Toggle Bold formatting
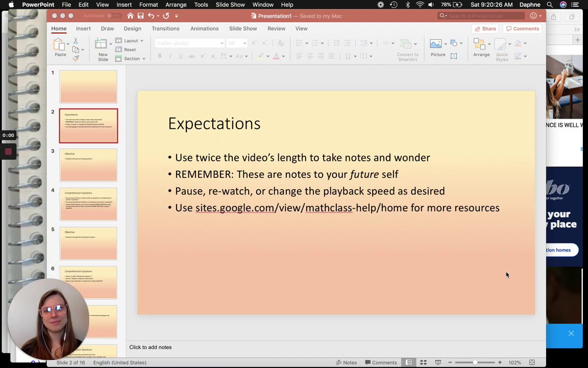 click(160, 56)
